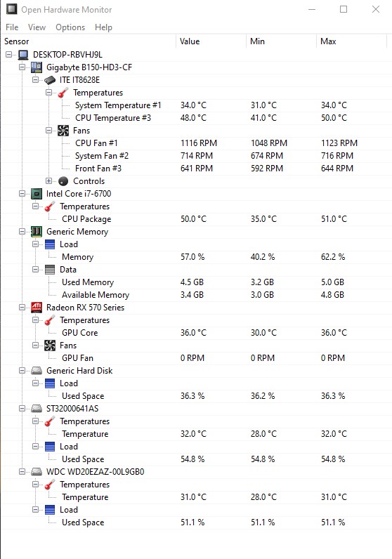Select the CPU Fan #1 row
392x559 pixels.
[x=195, y=143]
